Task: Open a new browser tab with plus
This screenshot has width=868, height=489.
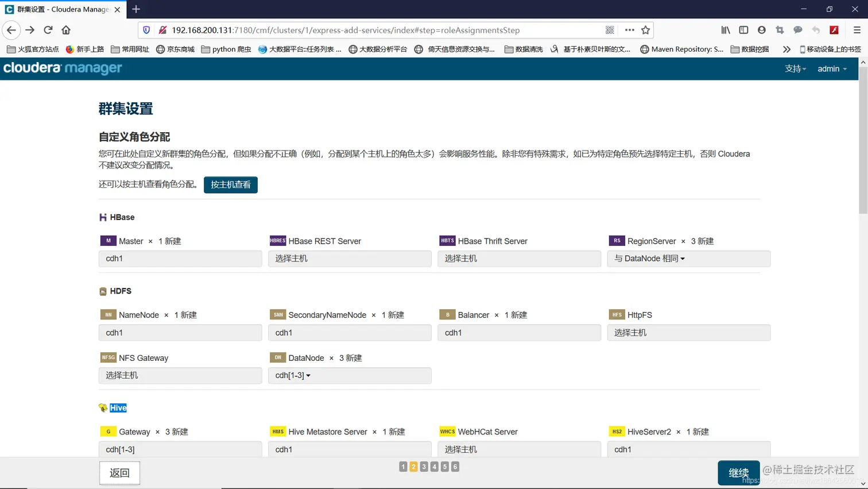Action: (136, 9)
